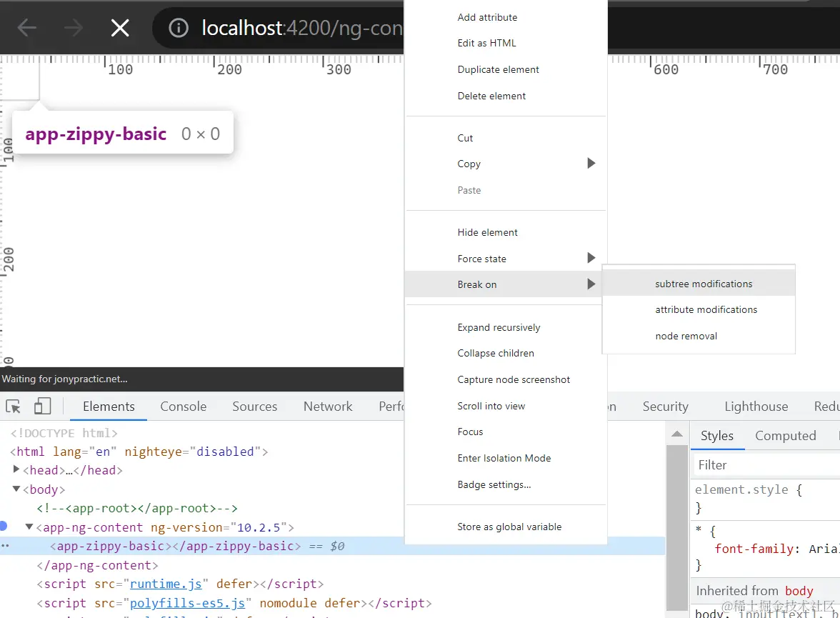Select the html lang element row
The image size is (840, 618).
139,452
